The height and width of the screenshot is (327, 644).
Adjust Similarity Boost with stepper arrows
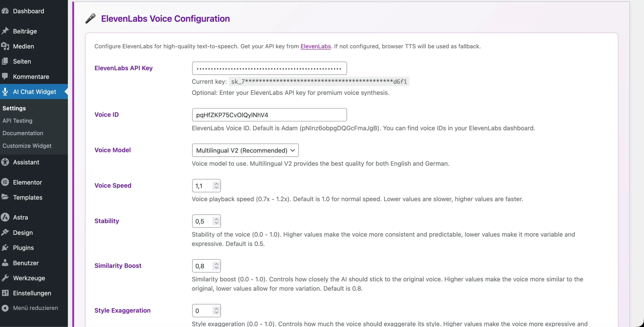click(x=216, y=266)
